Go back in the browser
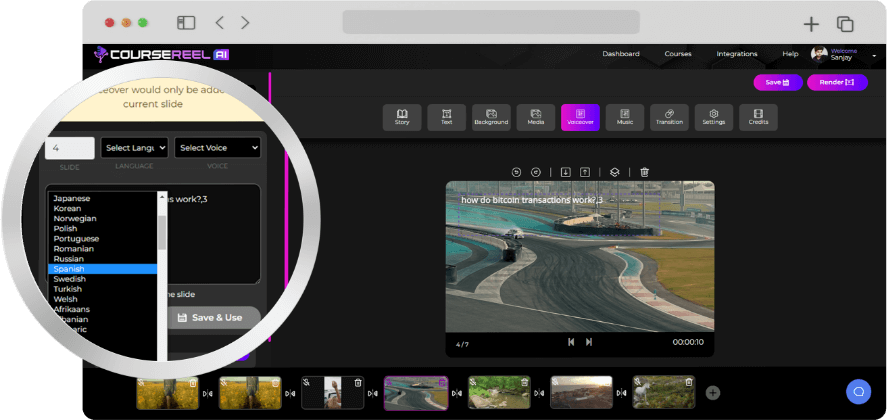Image resolution: width=889 pixels, height=420 pixels. [x=219, y=23]
